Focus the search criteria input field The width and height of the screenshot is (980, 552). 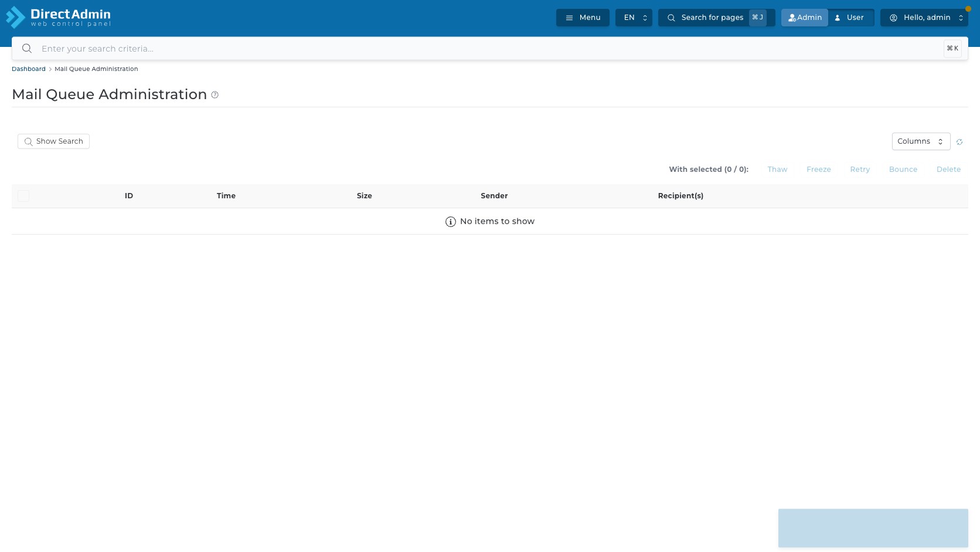490,49
